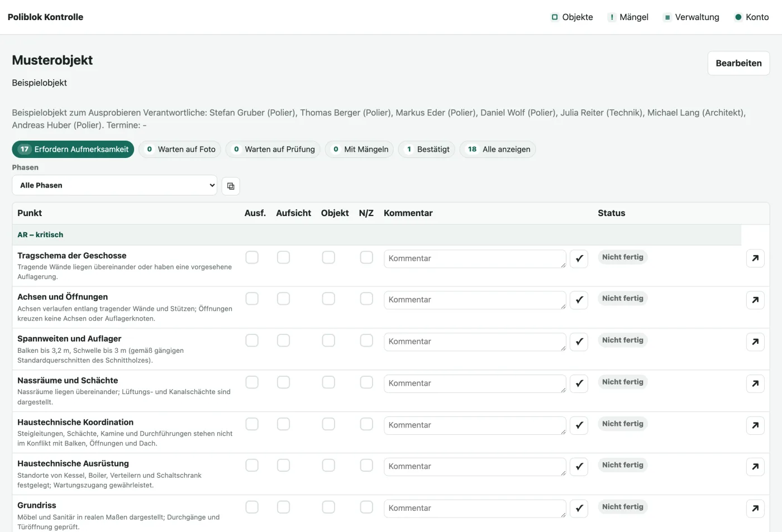Filter the list by Bestätigt
The width and height of the screenshot is (782, 532).
click(x=427, y=149)
